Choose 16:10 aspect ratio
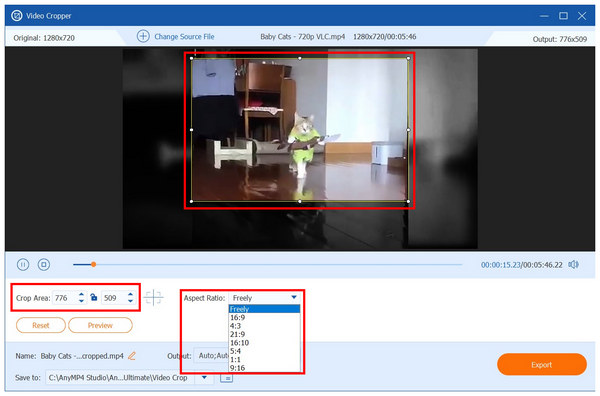Viewport: 600px width, 396px height. click(x=264, y=343)
